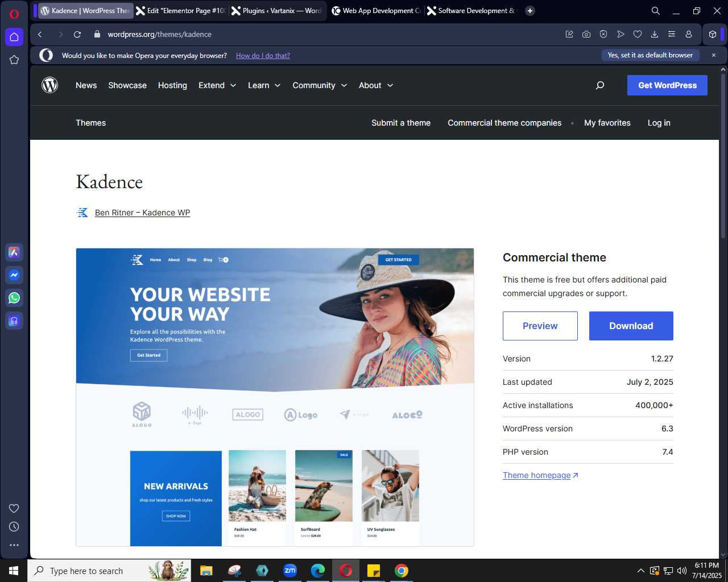Open WordPress.org site search icon
Viewport: 728px width, 582px height.
click(x=599, y=85)
